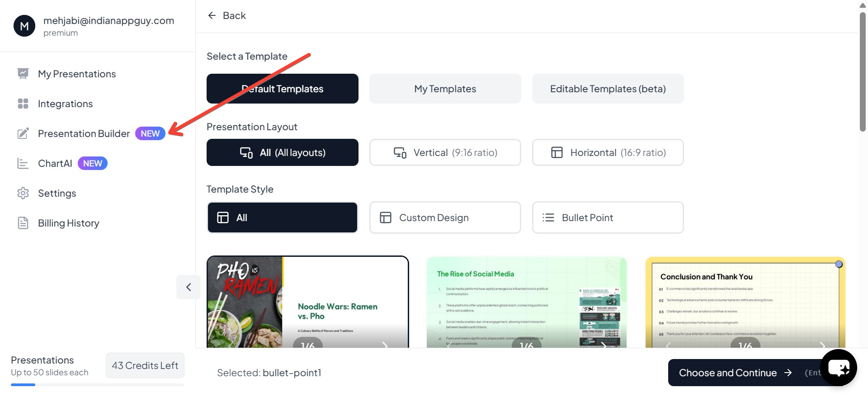Viewport: 868px width, 397px height.
Task: Click the back arrow icon
Action: pyautogui.click(x=212, y=16)
